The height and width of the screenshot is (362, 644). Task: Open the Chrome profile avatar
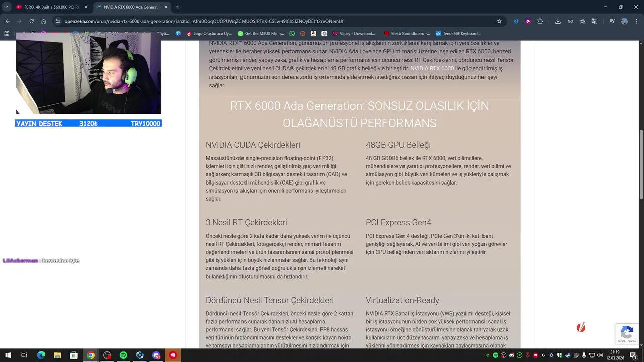coord(624,21)
